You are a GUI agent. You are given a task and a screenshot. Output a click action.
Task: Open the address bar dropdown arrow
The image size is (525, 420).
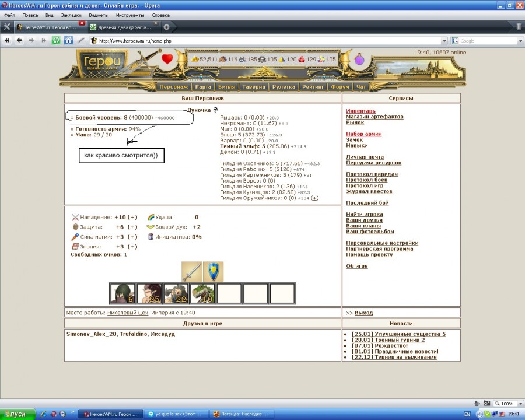(x=444, y=41)
